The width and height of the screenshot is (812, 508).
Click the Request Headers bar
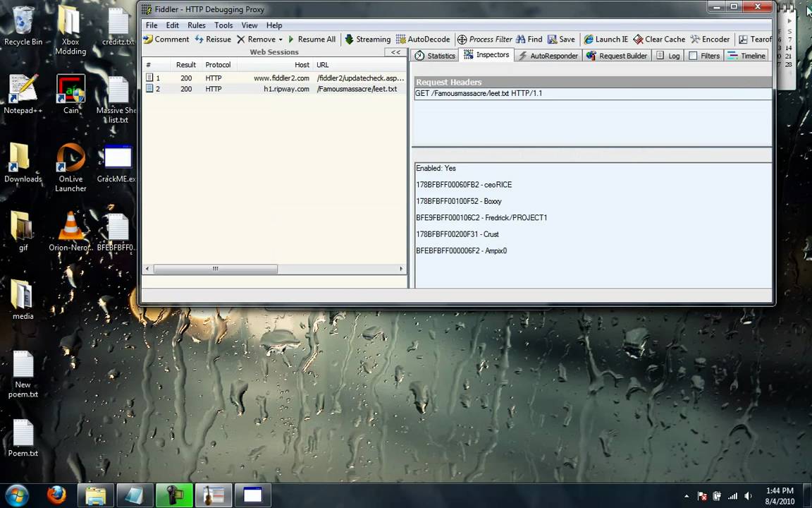coord(593,82)
